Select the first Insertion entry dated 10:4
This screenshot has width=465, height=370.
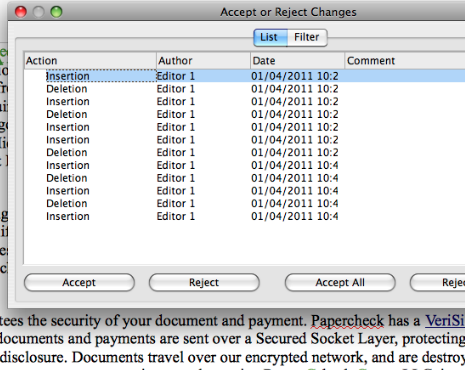coord(245,165)
